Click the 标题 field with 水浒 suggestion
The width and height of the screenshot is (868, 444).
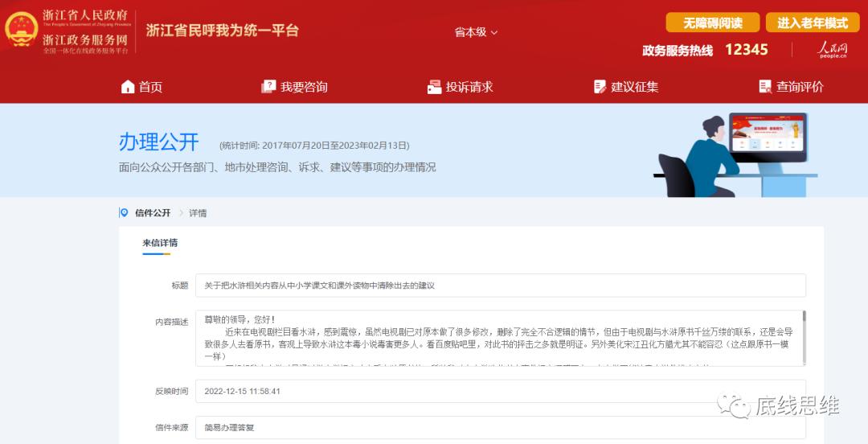click(501, 286)
